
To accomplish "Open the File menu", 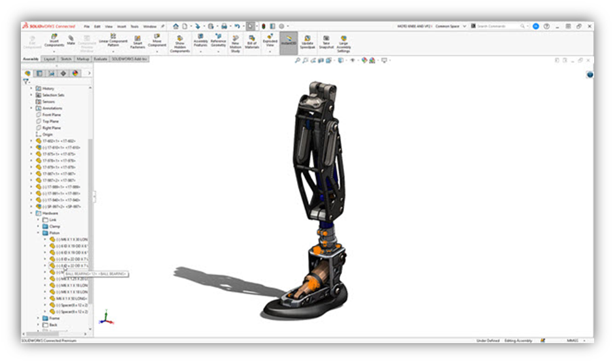I will click(x=86, y=27).
